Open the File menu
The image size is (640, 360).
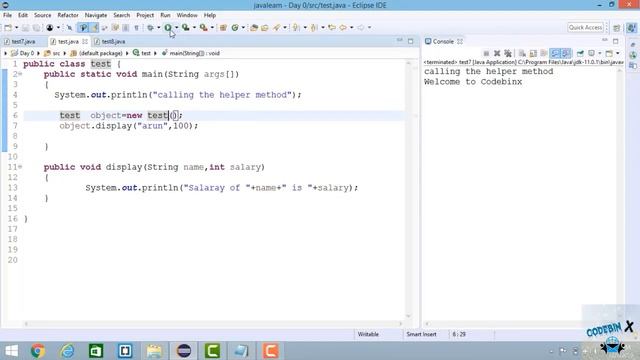click(x=7, y=15)
